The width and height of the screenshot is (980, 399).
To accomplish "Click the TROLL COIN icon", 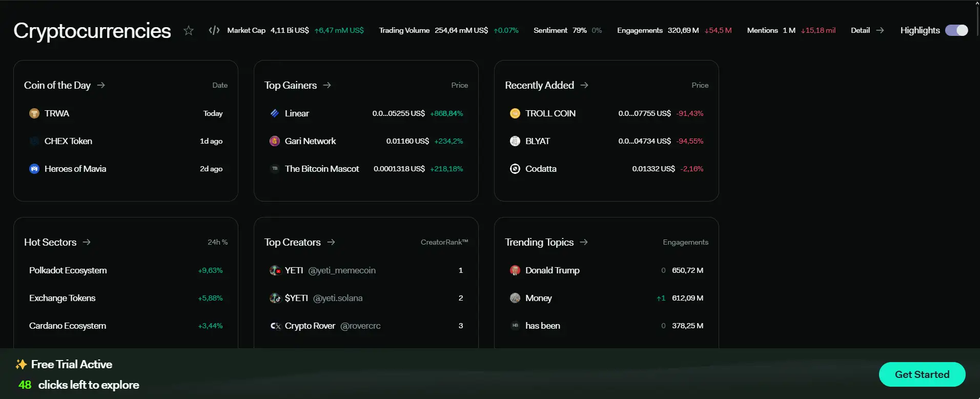I will coord(515,113).
